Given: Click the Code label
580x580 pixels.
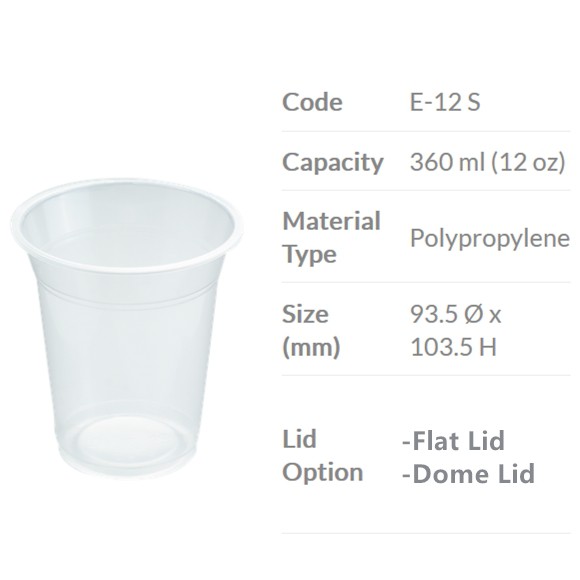Looking at the screenshot, I should coord(312,102).
